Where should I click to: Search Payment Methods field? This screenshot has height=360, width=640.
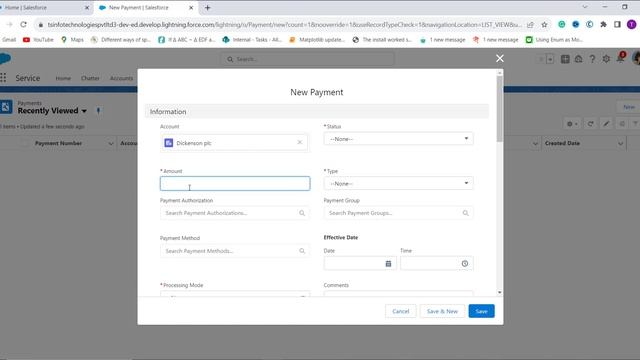[x=235, y=251]
